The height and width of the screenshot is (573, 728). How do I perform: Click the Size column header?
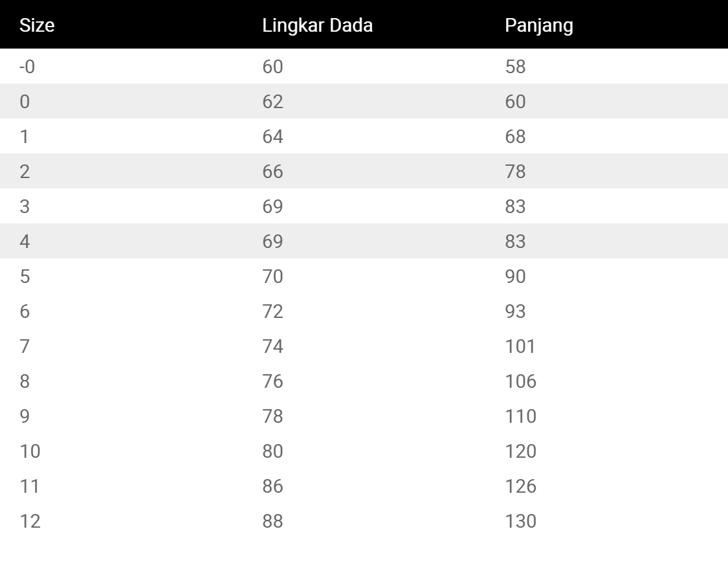[37, 25]
